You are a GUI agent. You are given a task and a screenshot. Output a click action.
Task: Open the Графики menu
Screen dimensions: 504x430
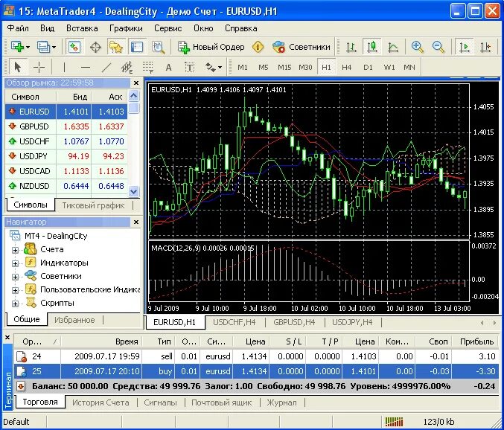click(126, 28)
